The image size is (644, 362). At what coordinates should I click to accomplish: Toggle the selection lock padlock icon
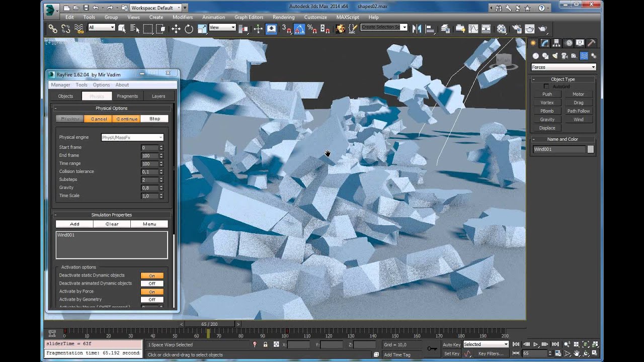click(265, 344)
